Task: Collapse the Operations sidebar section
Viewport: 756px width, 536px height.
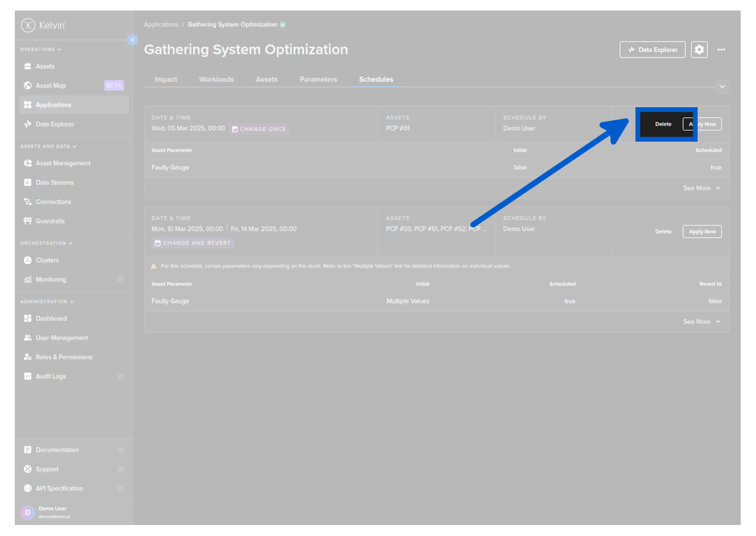Action: [41, 49]
